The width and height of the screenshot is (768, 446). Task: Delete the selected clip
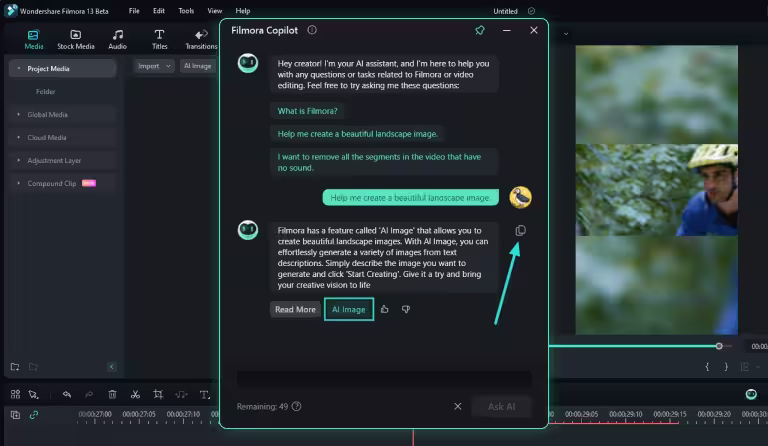point(112,394)
